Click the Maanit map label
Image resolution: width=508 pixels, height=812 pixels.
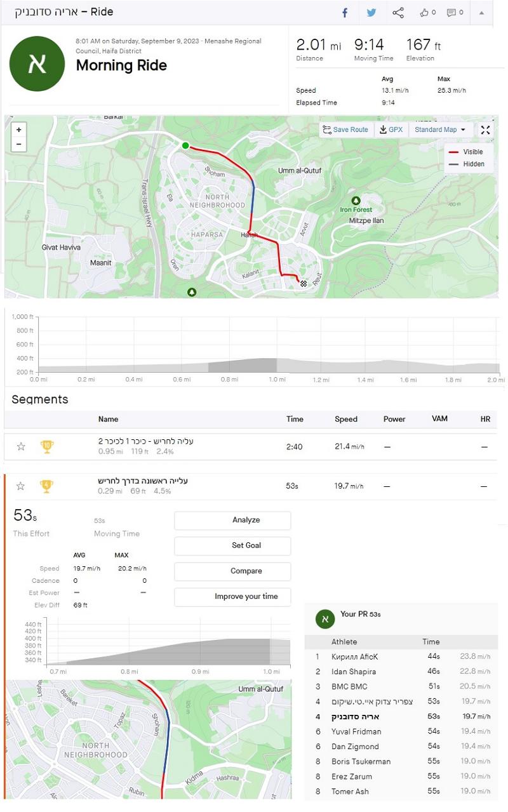[x=101, y=262]
